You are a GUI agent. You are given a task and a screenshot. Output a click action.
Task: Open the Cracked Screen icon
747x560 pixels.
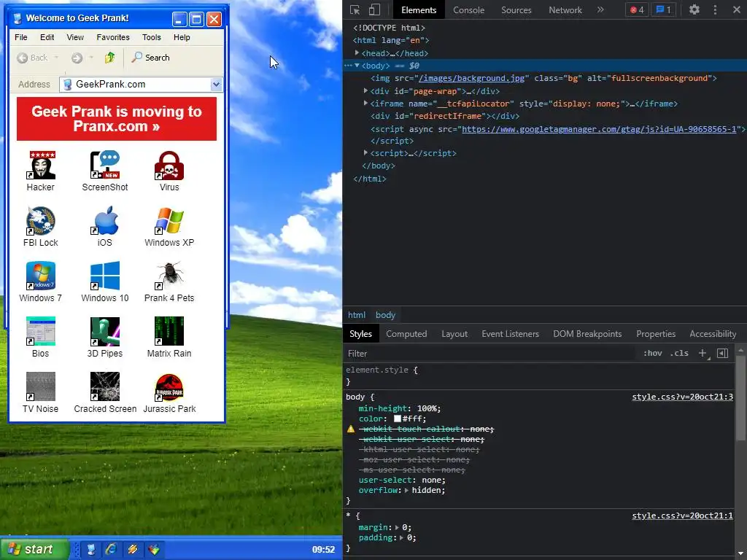105,386
